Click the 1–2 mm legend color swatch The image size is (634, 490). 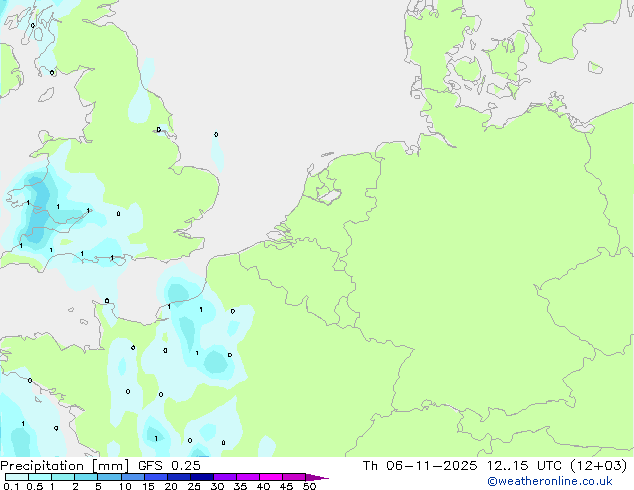point(63,477)
